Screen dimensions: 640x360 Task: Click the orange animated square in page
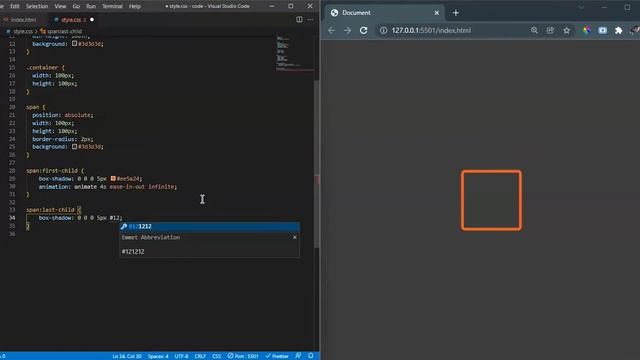(x=491, y=200)
